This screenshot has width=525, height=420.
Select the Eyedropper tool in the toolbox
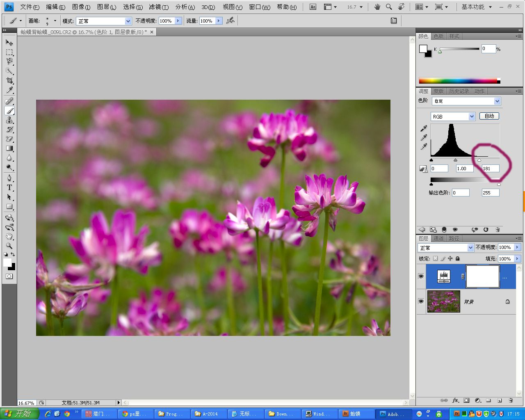pyautogui.click(x=9, y=90)
